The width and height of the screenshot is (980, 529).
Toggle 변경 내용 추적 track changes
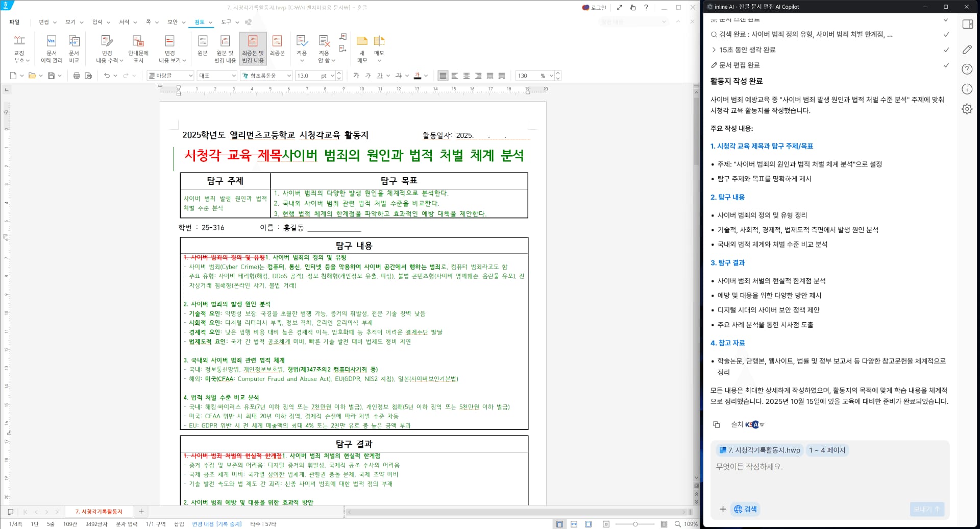pyautogui.click(x=107, y=47)
